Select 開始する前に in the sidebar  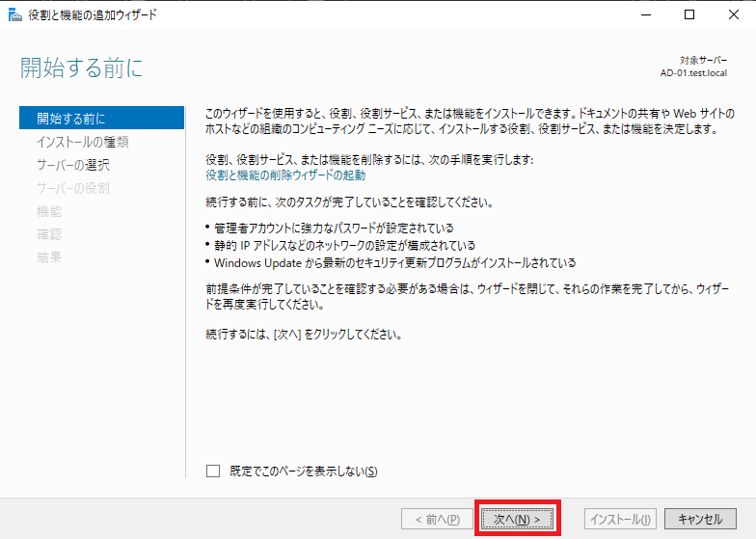coord(102,118)
